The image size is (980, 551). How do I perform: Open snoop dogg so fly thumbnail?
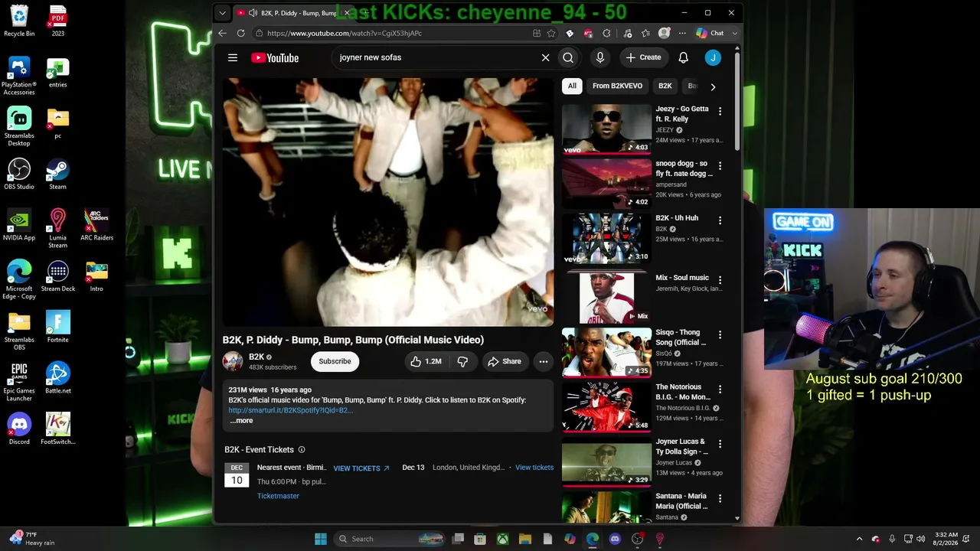606,183
